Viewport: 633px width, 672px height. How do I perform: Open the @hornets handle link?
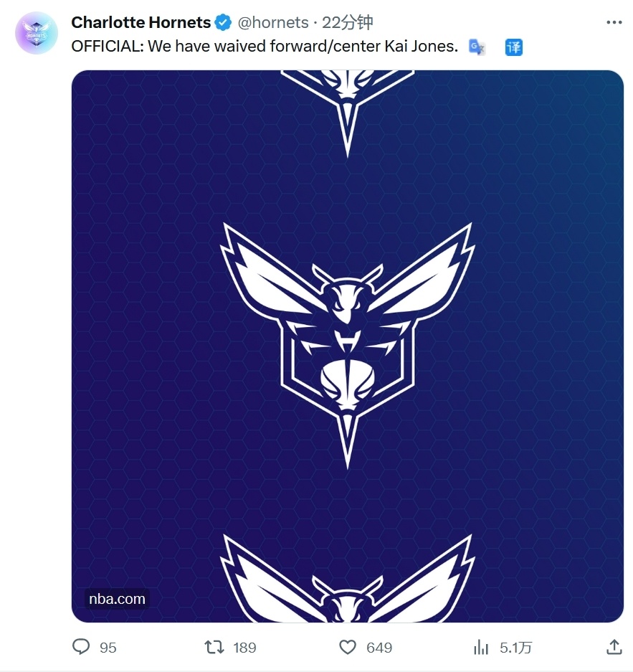(x=272, y=23)
